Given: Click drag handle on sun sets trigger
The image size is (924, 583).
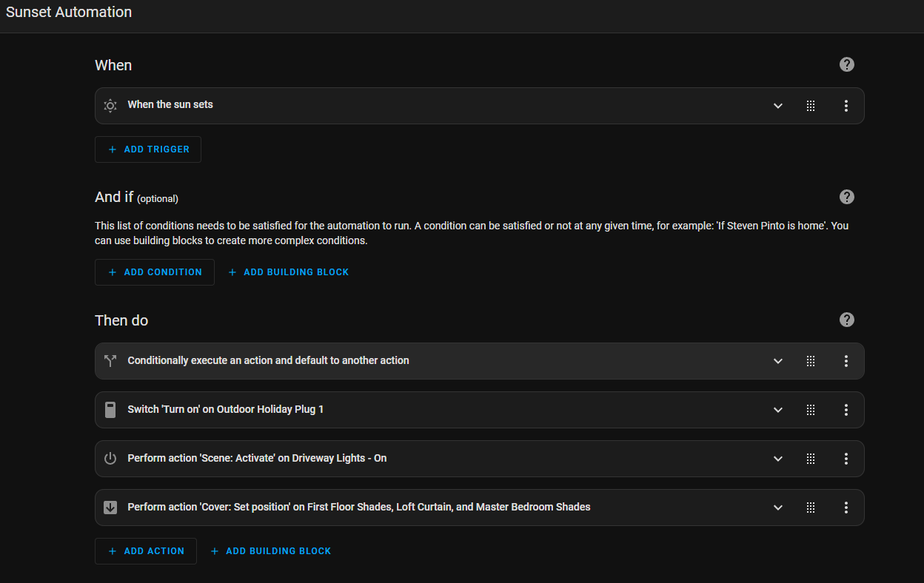Looking at the screenshot, I should coord(811,106).
